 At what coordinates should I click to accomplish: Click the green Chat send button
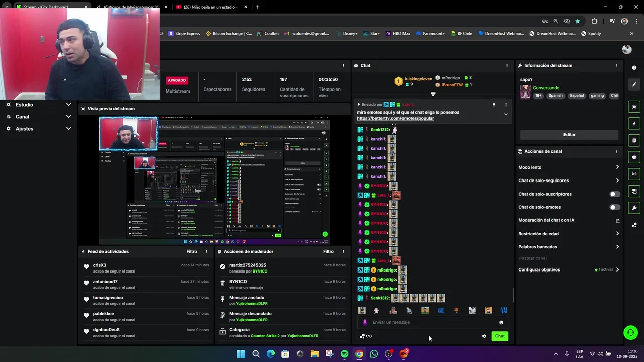point(500,336)
